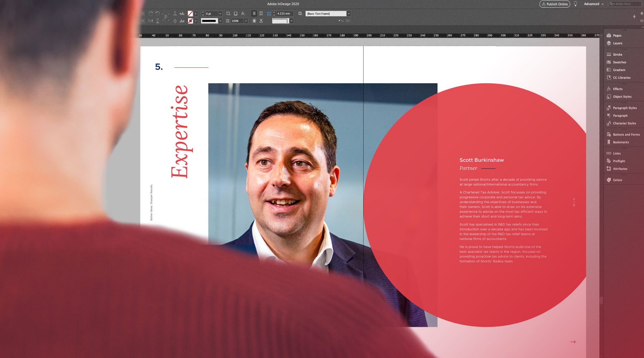Expand the opacity 100% arrow
This screenshot has height=358, width=644.
point(246,21)
